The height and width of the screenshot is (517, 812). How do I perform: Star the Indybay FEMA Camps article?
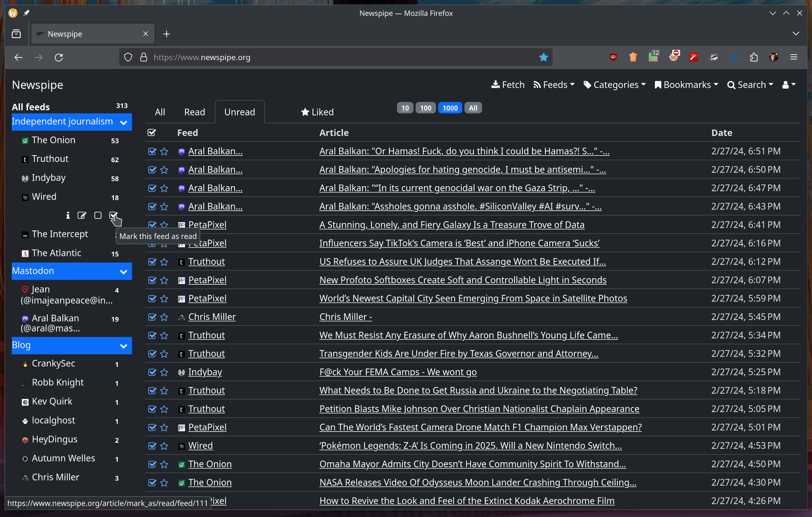click(x=164, y=372)
